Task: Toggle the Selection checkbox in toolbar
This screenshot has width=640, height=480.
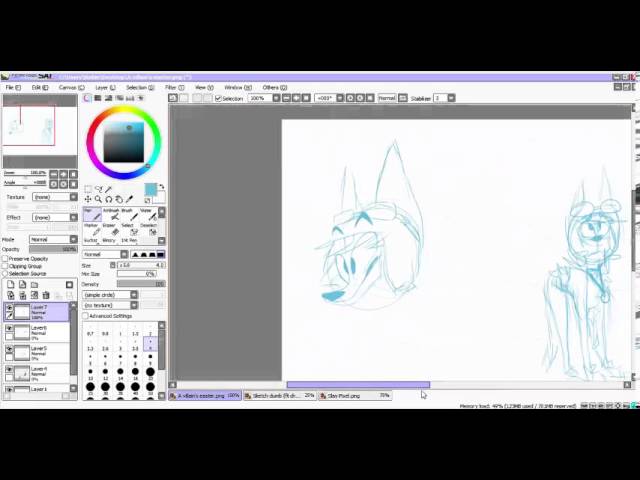Action: (x=218, y=98)
